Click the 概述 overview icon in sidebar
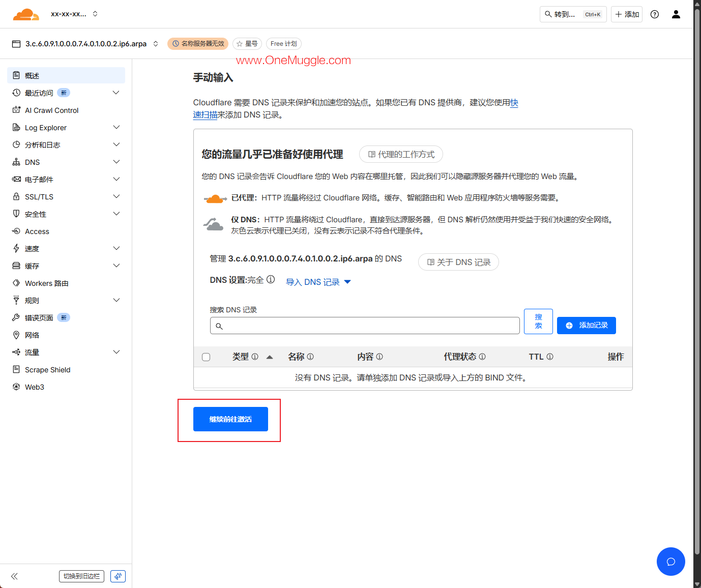Screen dimensions: 701x588 tap(16, 75)
